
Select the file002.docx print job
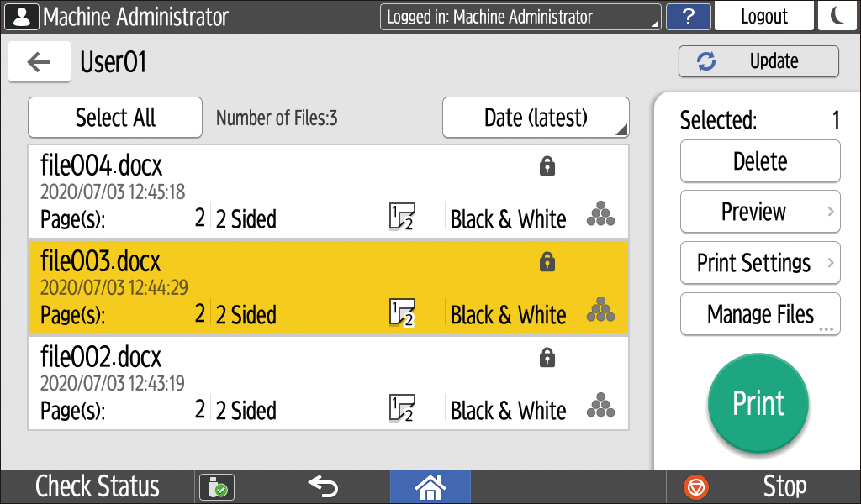(252, 383)
